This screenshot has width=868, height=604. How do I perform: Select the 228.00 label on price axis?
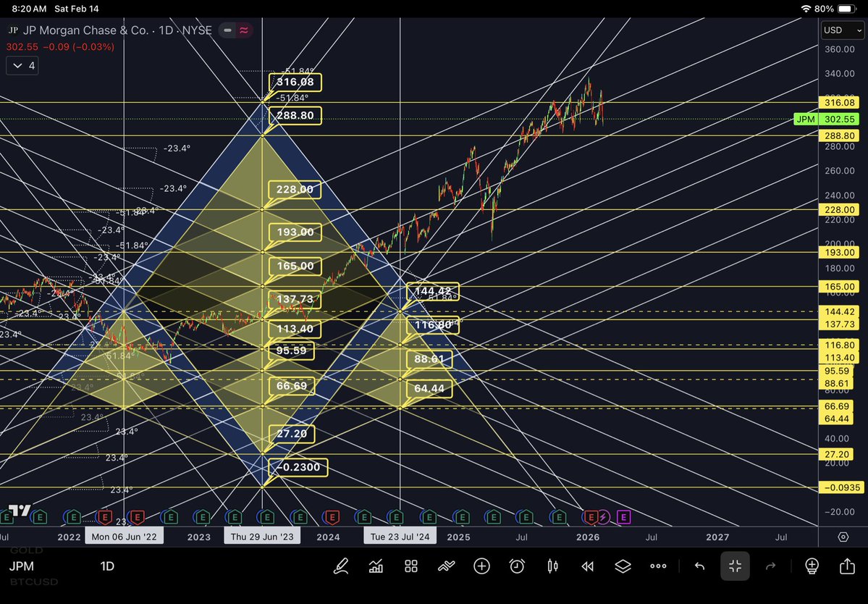click(839, 210)
